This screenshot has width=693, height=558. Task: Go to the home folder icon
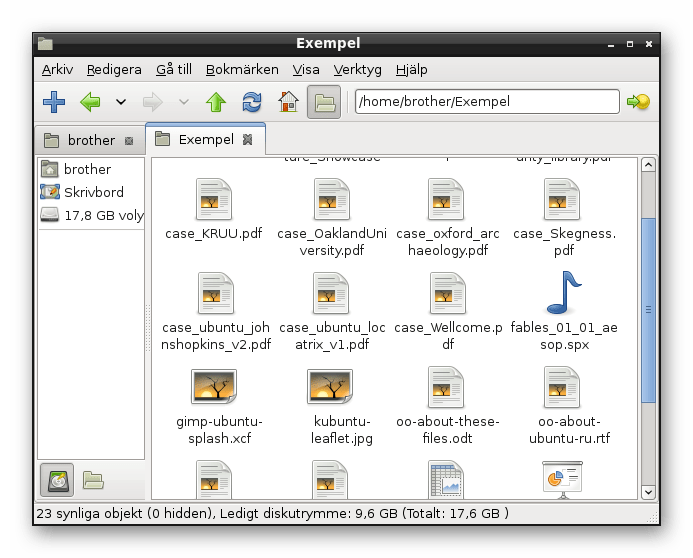(x=288, y=101)
